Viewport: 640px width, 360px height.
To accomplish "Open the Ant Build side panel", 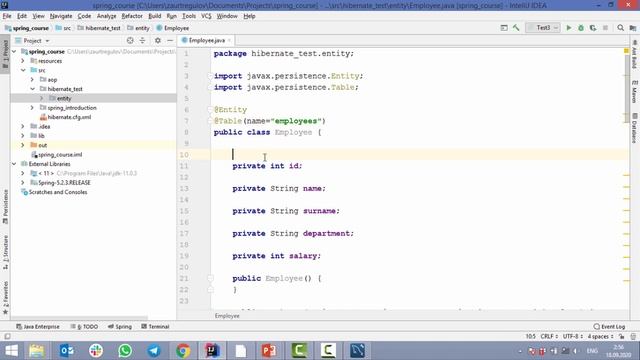I will click(x=634, y=55).
